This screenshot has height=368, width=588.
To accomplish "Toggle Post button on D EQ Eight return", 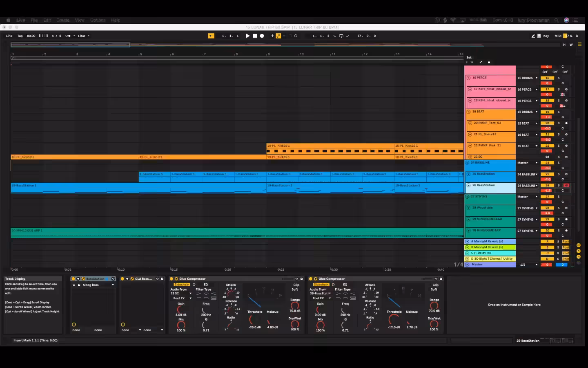I will pyautogui.click(x=566, y=259).
